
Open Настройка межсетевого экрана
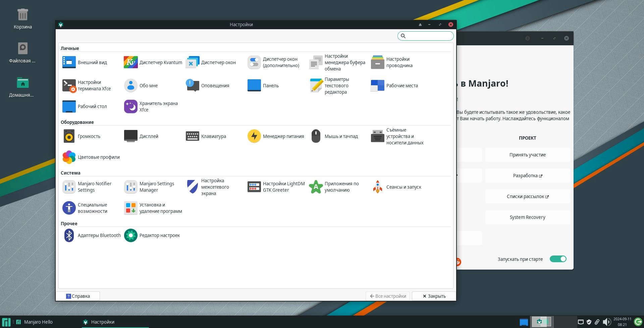coord(208,187)
